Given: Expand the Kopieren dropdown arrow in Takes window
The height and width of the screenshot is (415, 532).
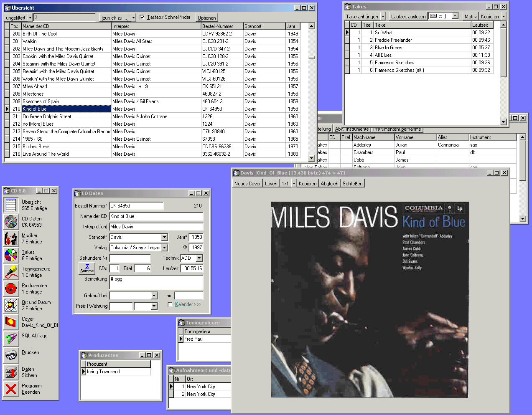Looking at the screenshot, I should pyautogui.click(x=504, y=16).
